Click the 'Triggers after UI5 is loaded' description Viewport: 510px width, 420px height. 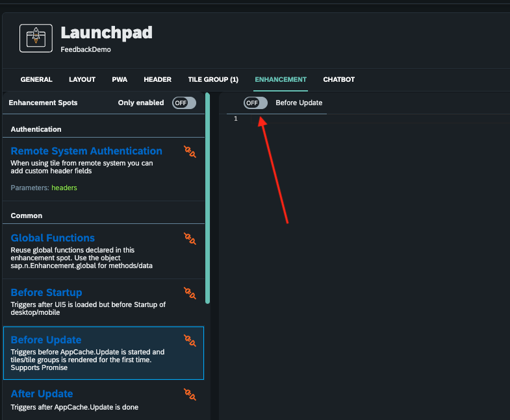click(x=88, y=308)
